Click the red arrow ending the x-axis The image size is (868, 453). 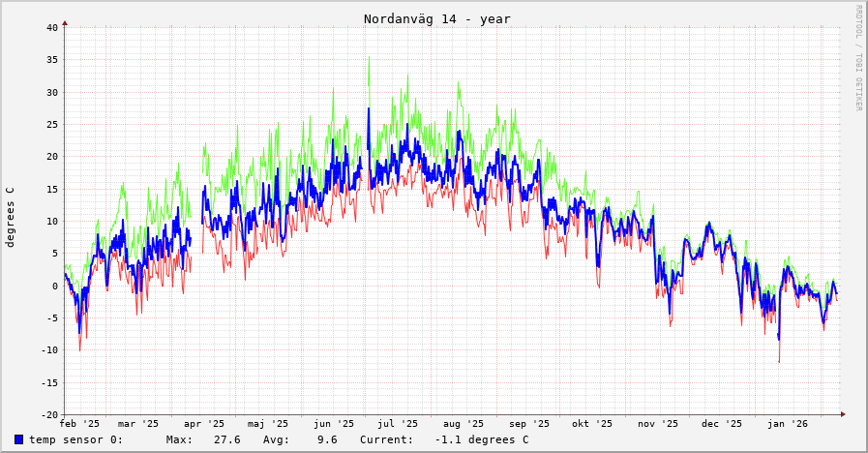[843, 414]
